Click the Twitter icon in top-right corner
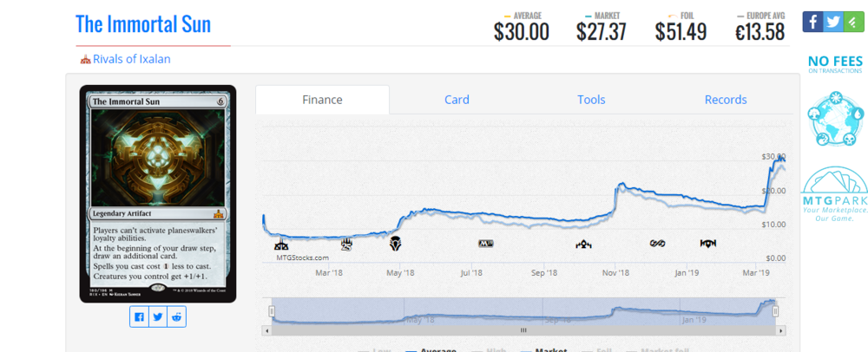 (832, 23)
